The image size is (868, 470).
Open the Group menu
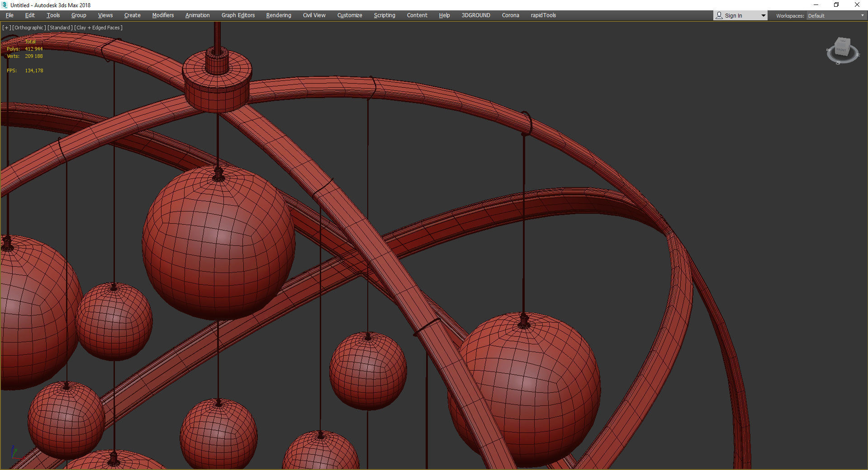pyautogui.click(x=79, y=15)
